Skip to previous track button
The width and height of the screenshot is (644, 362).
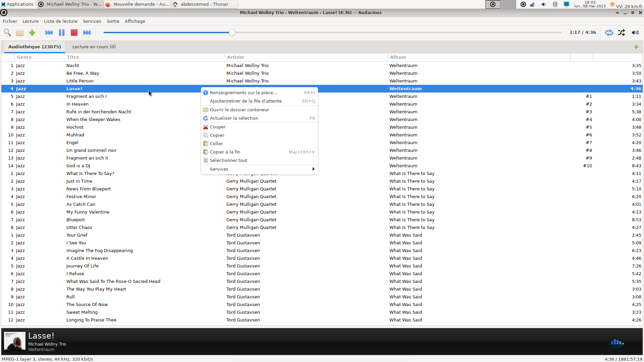coord(49,33)
